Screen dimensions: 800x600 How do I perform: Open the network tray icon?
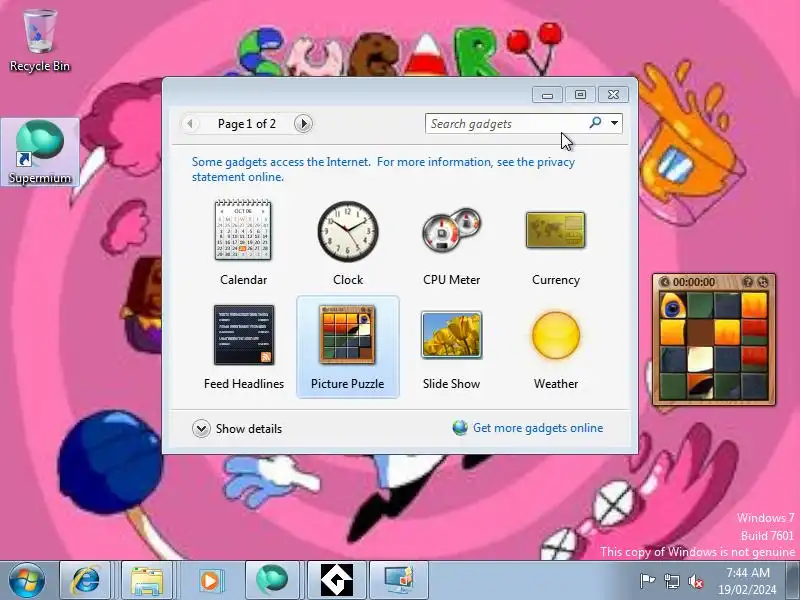point(671,581)
